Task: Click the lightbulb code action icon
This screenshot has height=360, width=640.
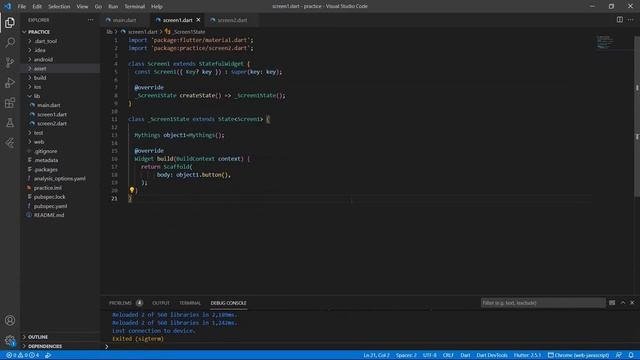Action: (132, 190)
